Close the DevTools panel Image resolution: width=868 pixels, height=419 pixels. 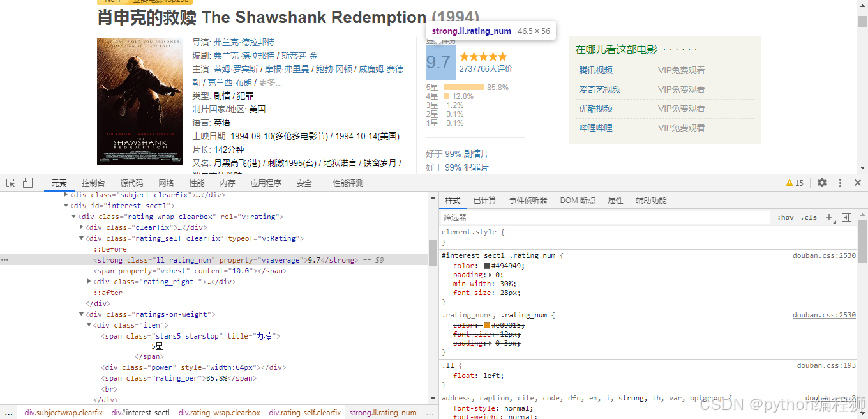[858, 183]
